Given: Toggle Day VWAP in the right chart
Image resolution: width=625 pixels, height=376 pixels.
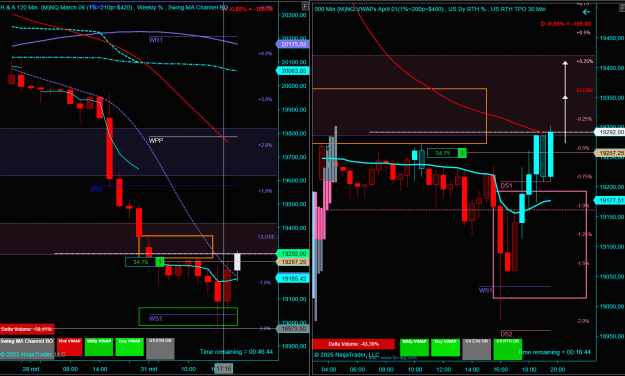Looking at the screenshot, I should coord(445,347).
